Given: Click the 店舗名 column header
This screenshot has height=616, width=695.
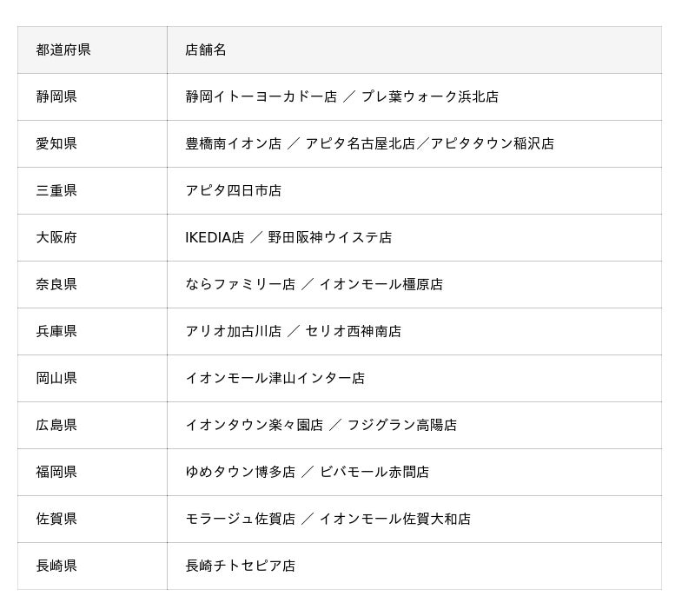Looking at the screenshot, I should pyautogui.click(x=206, y=50).
